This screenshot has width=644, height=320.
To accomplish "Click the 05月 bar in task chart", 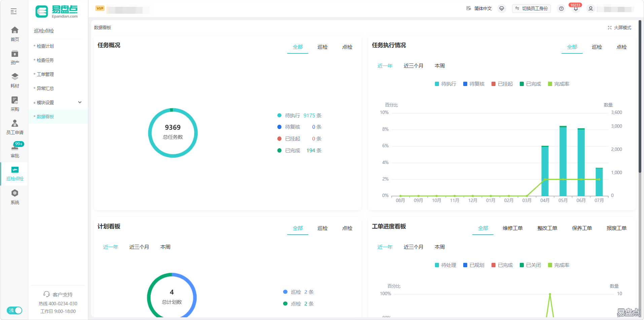I will point(563,161).
